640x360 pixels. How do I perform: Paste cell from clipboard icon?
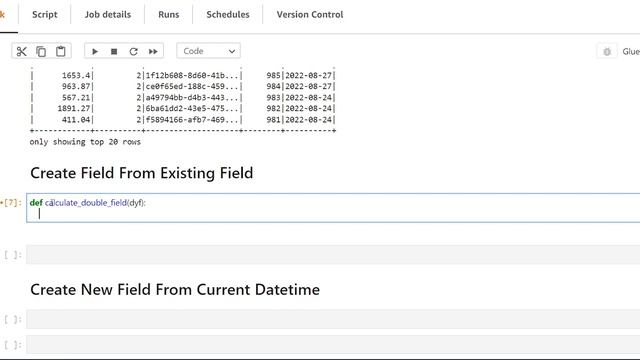tap(61, 51)
